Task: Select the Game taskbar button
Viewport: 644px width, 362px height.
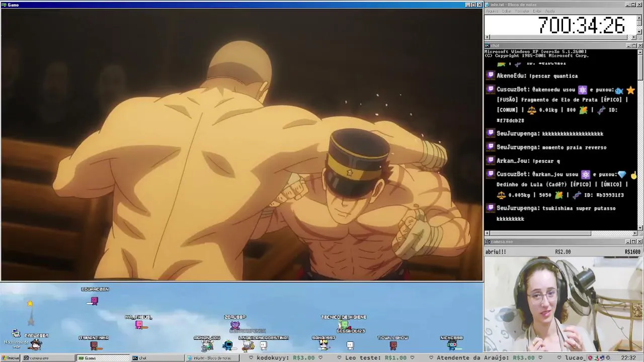Action: pos(103,358)
